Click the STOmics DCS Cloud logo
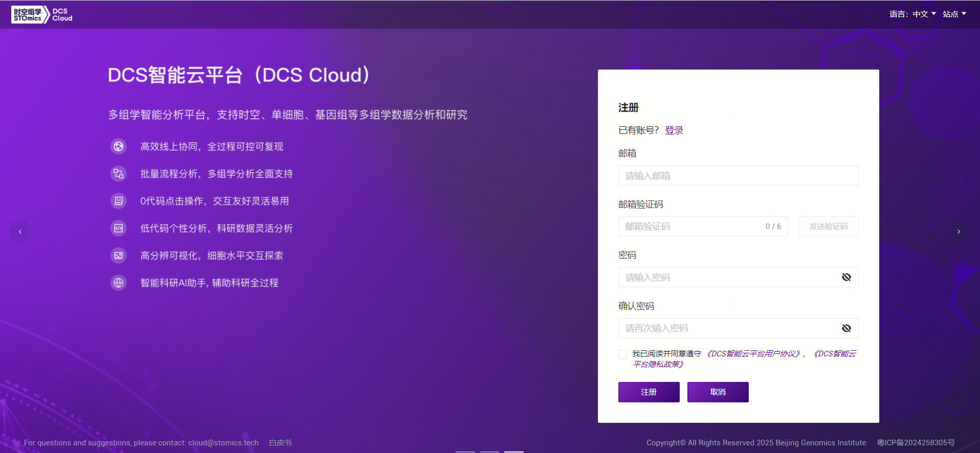980x453 pixels. 42,14
